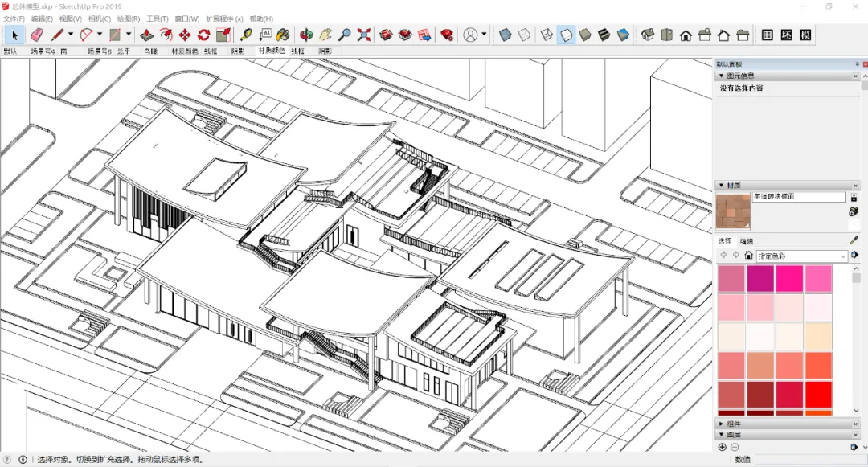The image size is (868, 467).
Task: Select the Text label tool
Action: [264, 35]
